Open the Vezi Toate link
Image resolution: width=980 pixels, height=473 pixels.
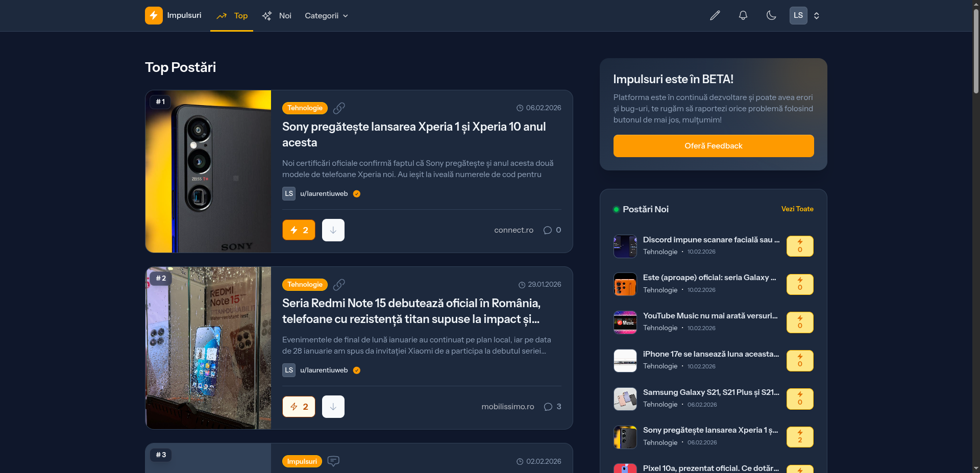coord(797,209)
